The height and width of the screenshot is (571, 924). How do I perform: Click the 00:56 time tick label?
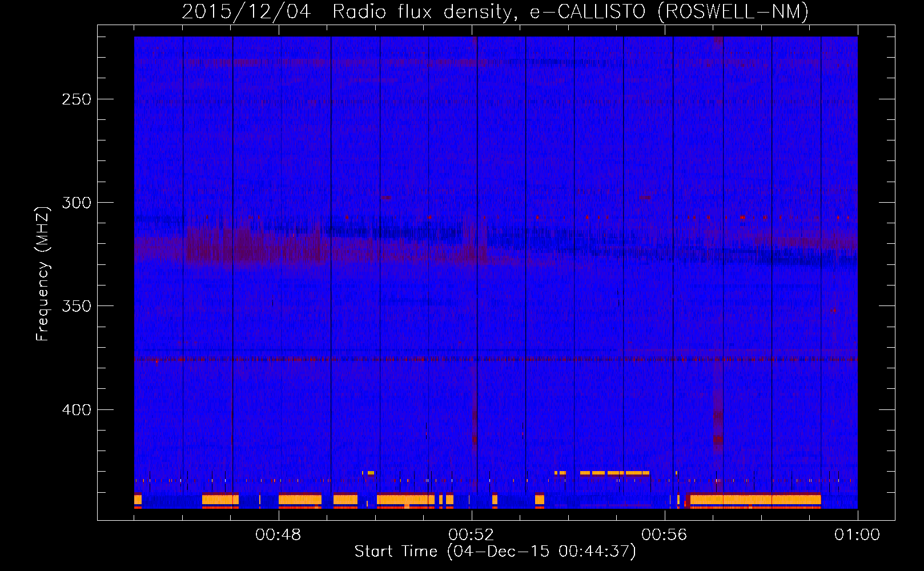click(664, 535)
